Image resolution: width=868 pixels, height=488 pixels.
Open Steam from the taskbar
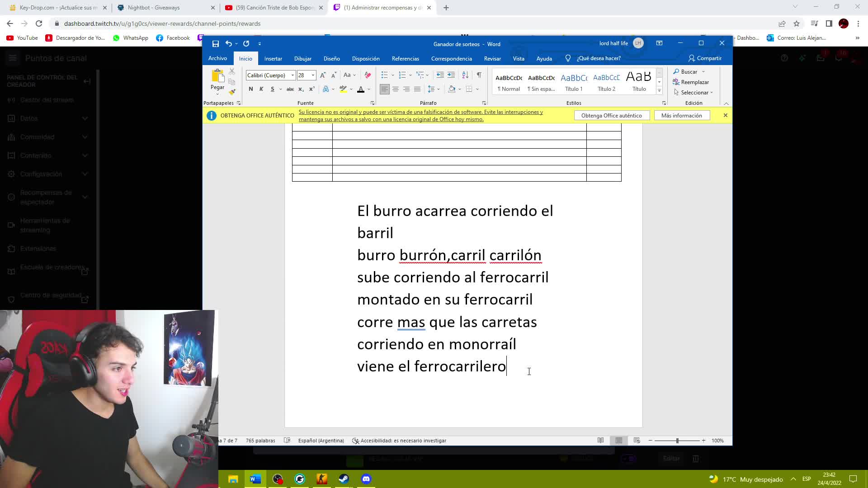pyautogui.click(x=344, y=479)
